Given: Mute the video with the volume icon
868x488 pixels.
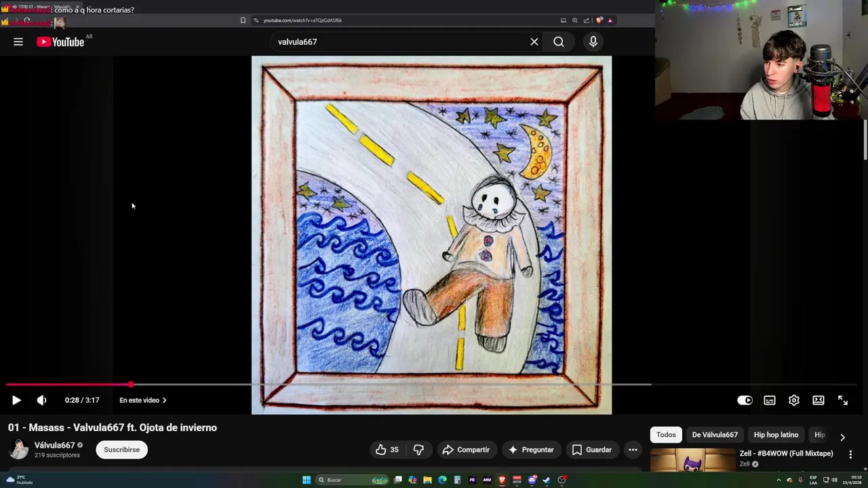Looking at the screenshot, I should (41, 401).
